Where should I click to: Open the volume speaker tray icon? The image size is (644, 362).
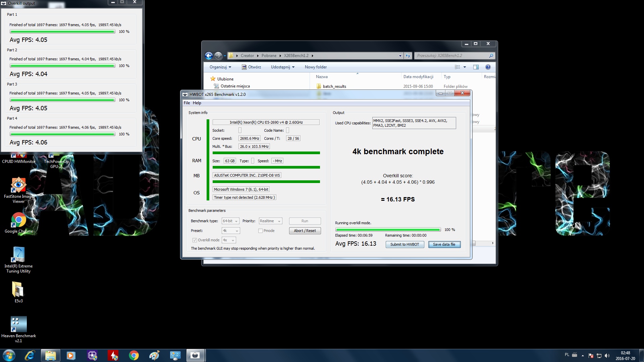tap(607, 355)
